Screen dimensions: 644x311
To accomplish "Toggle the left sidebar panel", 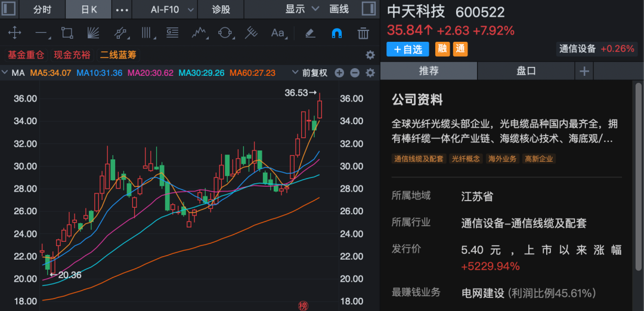I will point(8,9).
